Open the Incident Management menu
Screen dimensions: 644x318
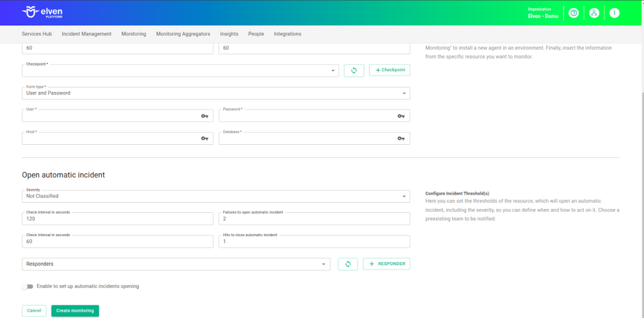pyautogui.click(x=86, y=34)
